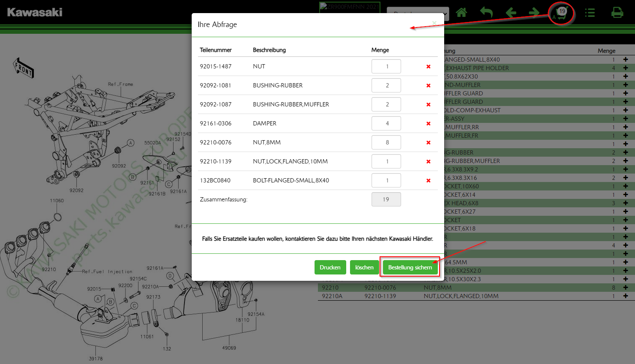Add 10.5X25X2.0 row via plus icon
This screenshot has height=364, width=635.
click(625, 271)
